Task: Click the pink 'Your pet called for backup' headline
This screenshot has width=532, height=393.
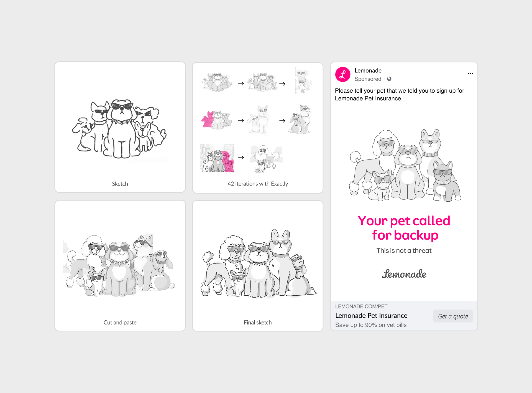Action: pyautogui.click(x=404, y=228)
